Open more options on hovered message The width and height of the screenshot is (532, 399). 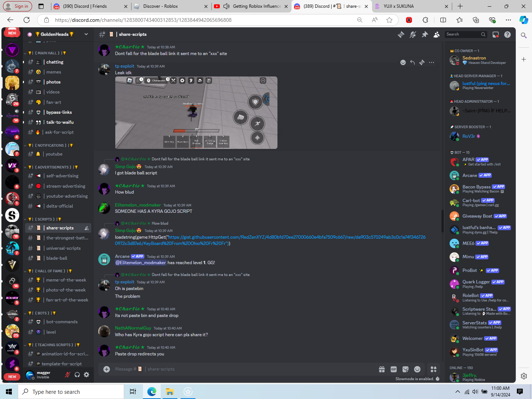point(432,62)
